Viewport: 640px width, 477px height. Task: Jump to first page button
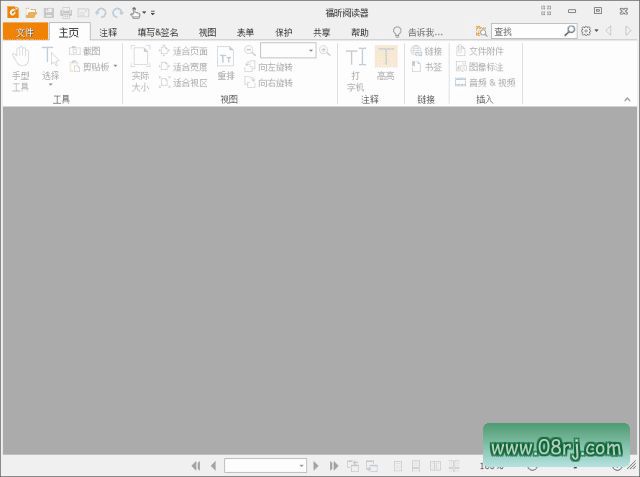[x=196, y=466]
